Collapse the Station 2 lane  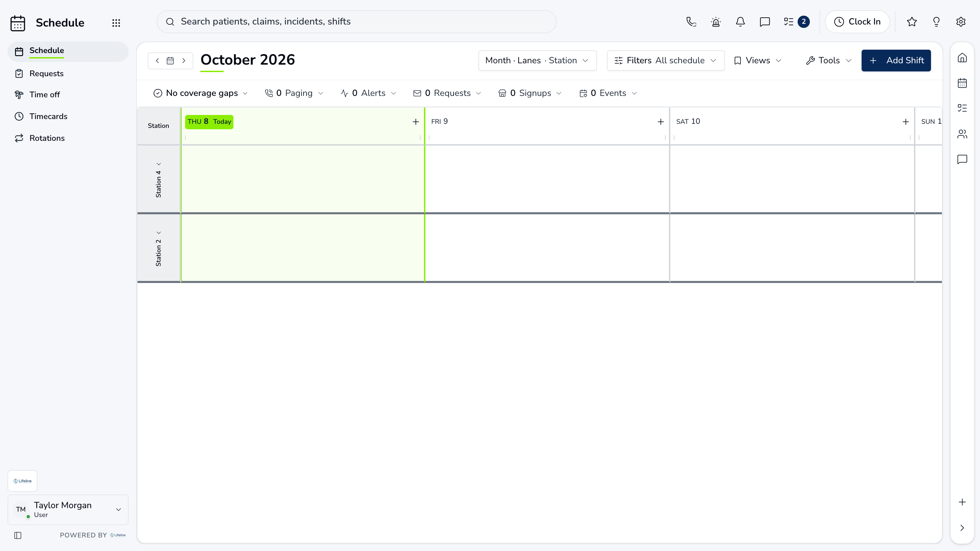pyautogui.click(x=159, y=233)
